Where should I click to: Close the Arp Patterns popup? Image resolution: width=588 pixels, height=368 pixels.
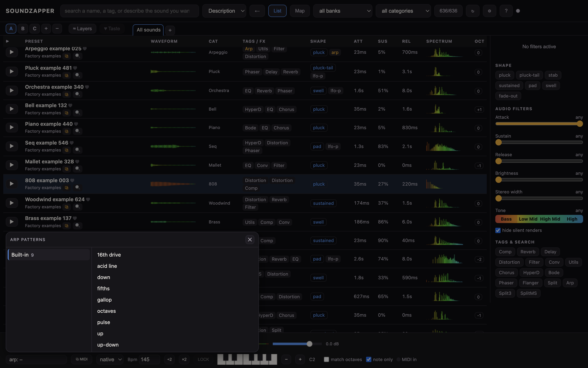(x=250, y=240)
